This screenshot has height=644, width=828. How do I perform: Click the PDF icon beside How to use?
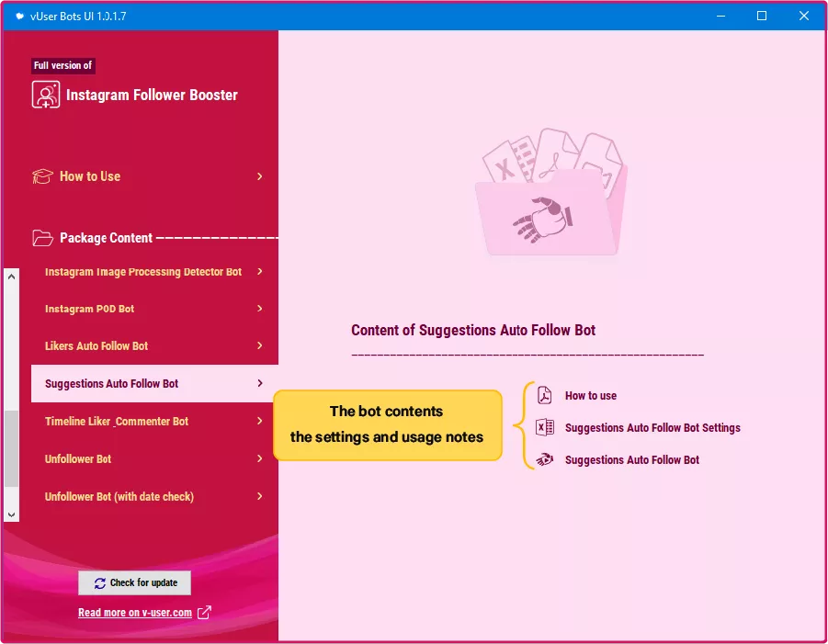(544, 395)
